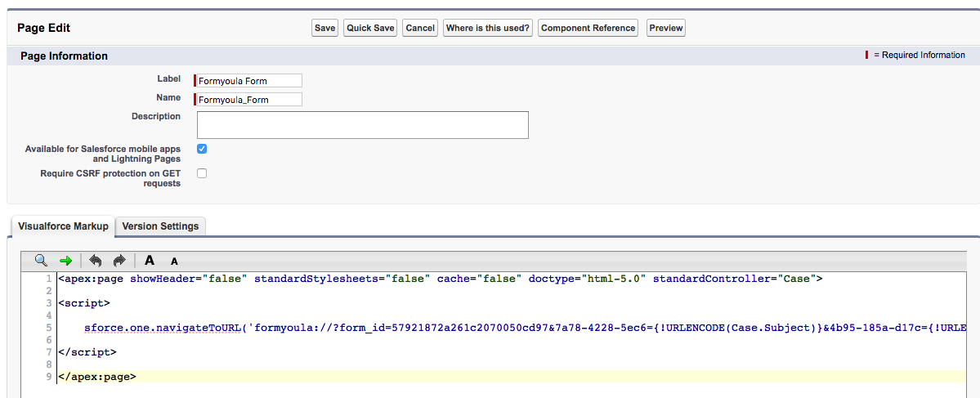Click the Save button
Image resolution: width=980 pixels, height=398 pixels.
325,28
